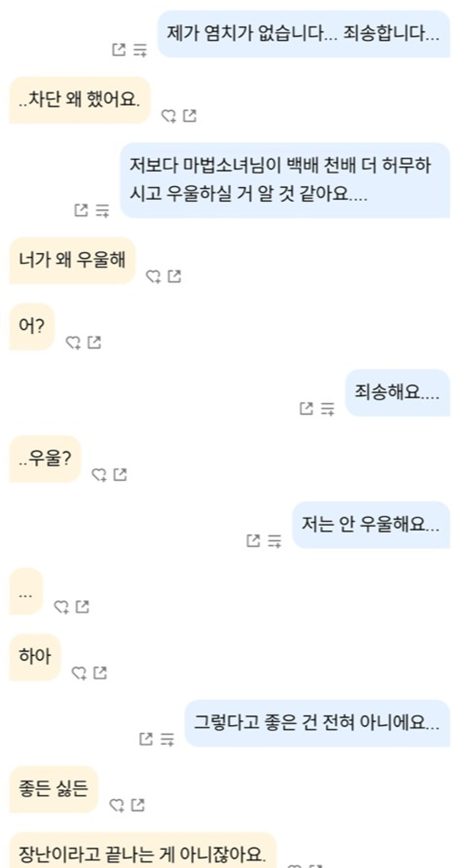Open list menu icon beside '죄송해요....' bubble
The image size is (460, 868).
click(x=328, y=409)
